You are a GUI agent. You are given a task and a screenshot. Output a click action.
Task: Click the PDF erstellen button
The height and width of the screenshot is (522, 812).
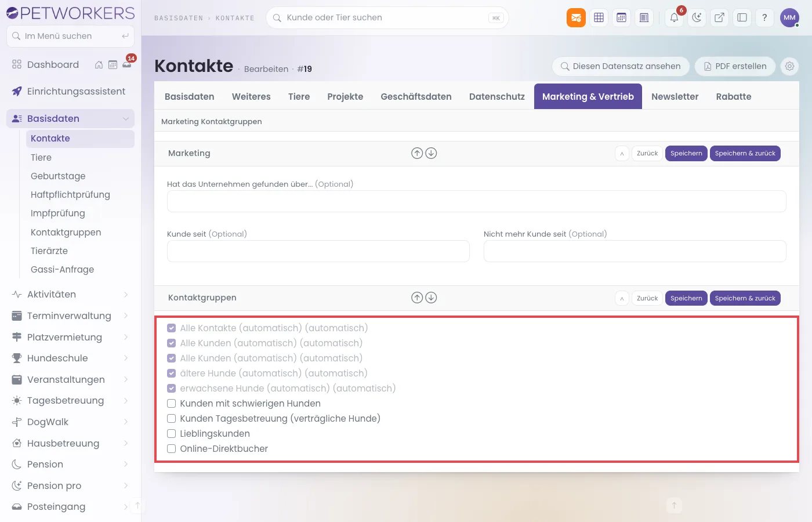click(735, 66)
